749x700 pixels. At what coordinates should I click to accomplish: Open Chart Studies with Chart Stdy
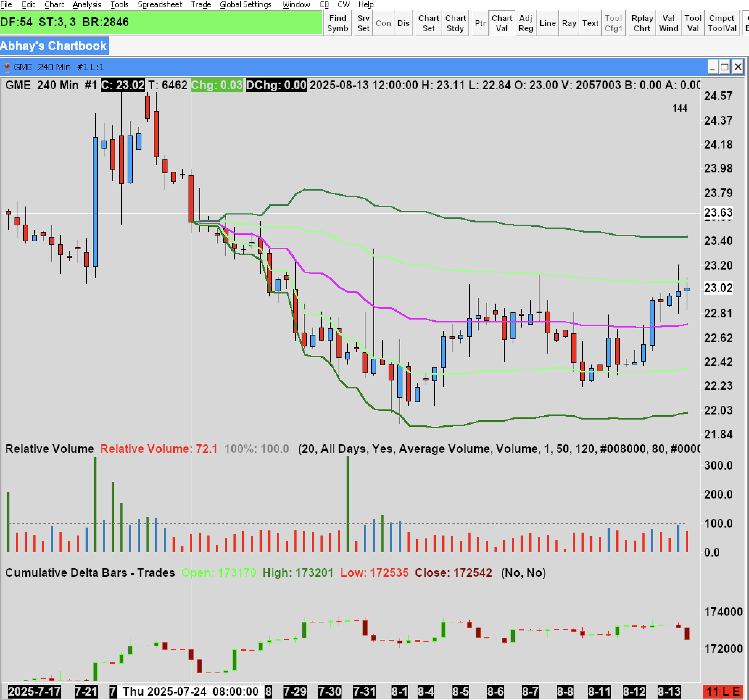click(455, 23)
